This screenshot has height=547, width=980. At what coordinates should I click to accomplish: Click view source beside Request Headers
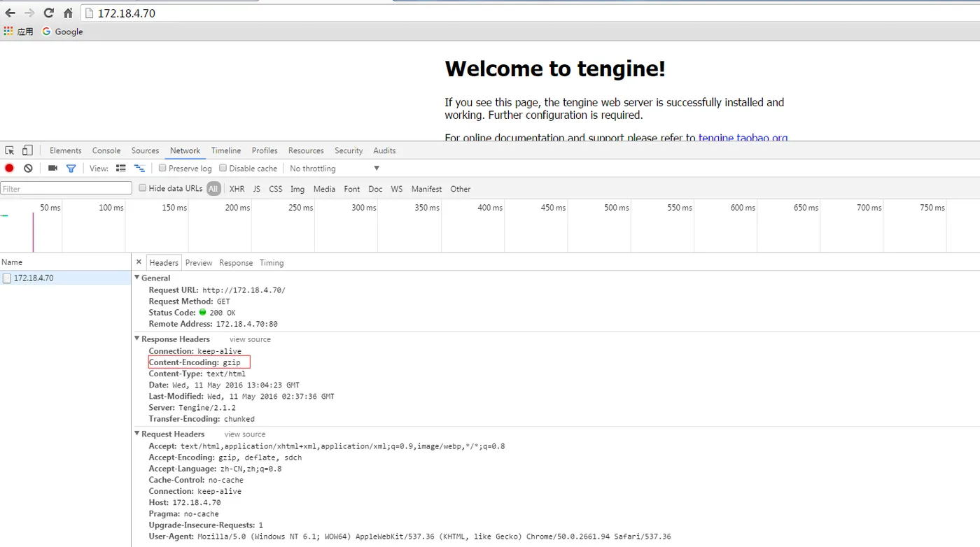(x=245, y=434)
